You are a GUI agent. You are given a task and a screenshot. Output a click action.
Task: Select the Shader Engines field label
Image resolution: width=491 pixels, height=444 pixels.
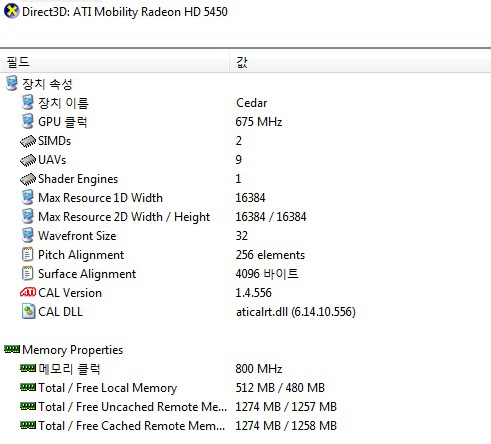(78, 179)
